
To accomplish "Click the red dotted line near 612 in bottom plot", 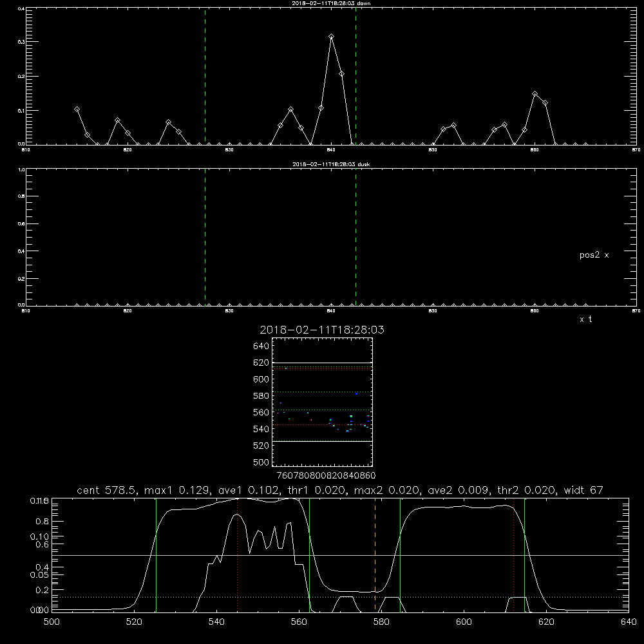I will [x=513, y=555].
